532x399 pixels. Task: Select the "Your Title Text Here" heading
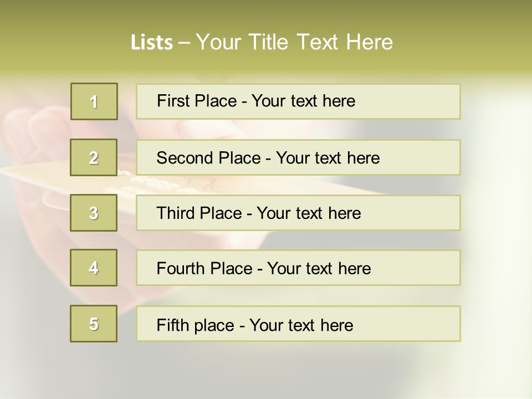click(x=294, y=42)
